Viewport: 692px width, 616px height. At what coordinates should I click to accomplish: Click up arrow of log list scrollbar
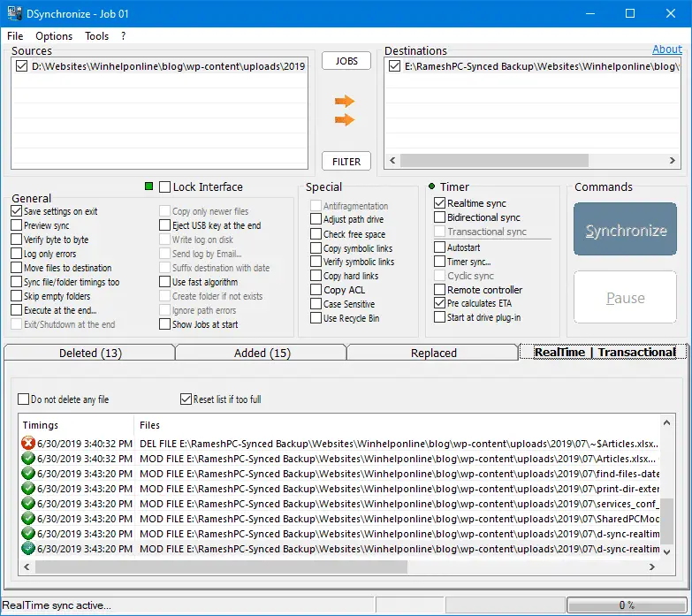(x=667, y=422)
